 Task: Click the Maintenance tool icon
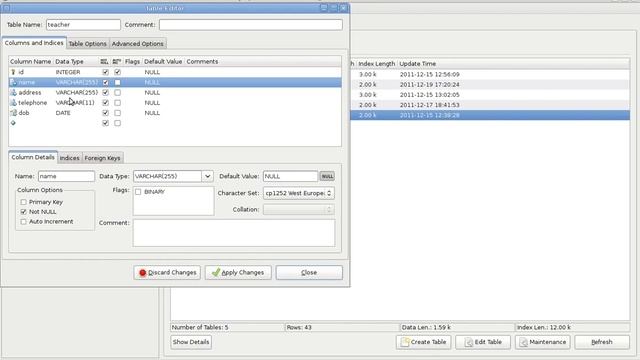[x=523, y=342]
